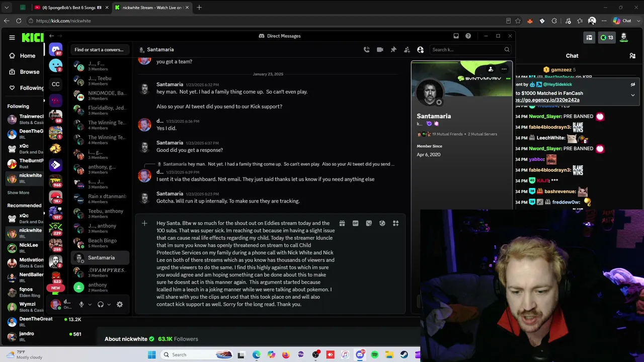
Task: Add friends to this DM
Action: [x=407, y=50]
